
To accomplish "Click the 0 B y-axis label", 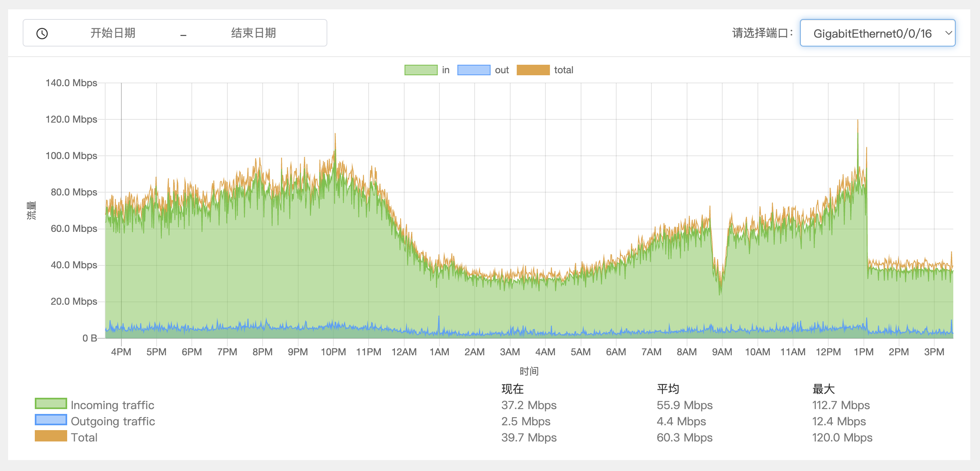I will [90, 338].
